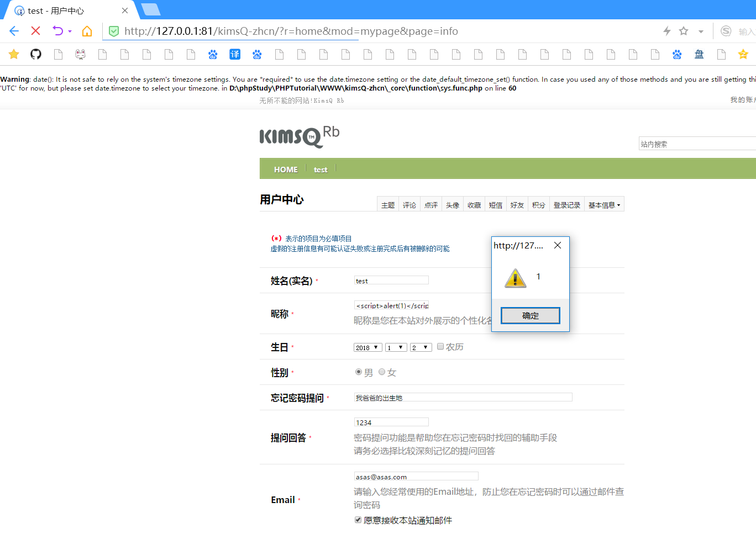Open the yellow favorites star in bookmarks bar
The width and height of the screenshot is (756, 534).
[x=14, y=54]
